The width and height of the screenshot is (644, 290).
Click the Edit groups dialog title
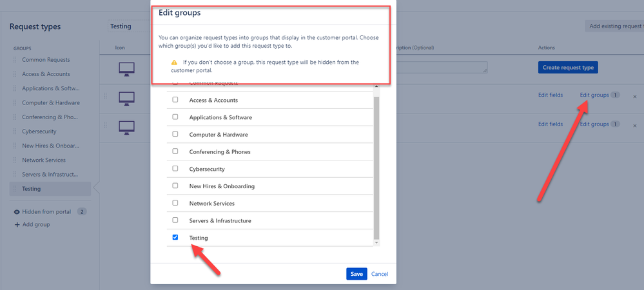179,13
